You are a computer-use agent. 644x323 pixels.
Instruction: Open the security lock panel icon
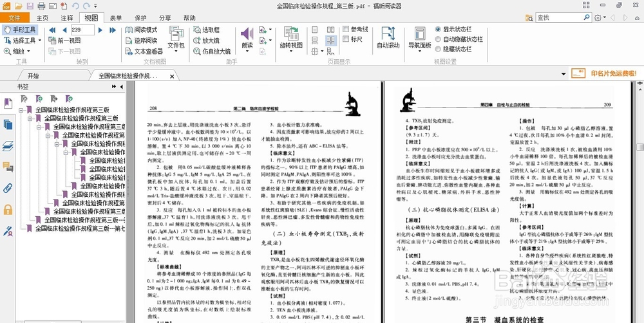coord(8,210)
